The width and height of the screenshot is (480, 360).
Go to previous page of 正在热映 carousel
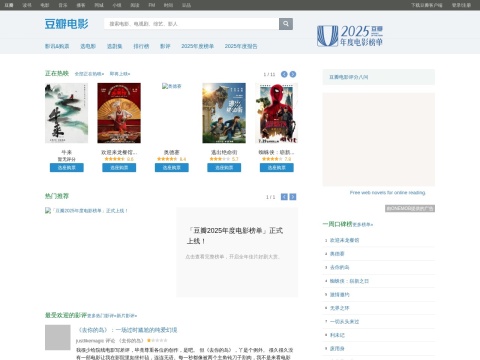pos(284,74)
